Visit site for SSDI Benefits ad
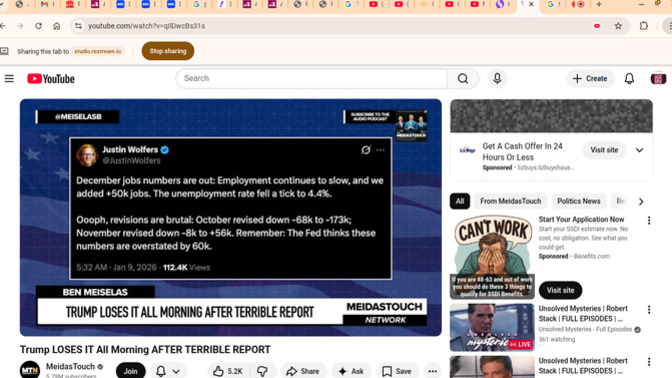 (x=560, y=290)
